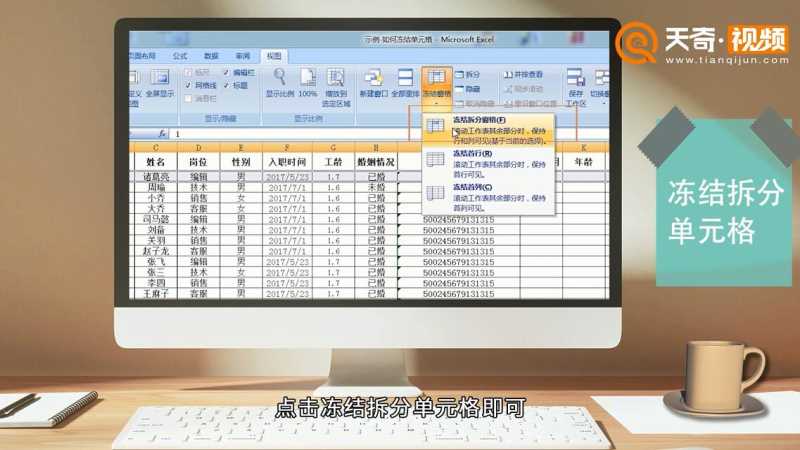Select the name cell 刘备
The height and width of the screenshot is (450, 800).
pos(156,230)
